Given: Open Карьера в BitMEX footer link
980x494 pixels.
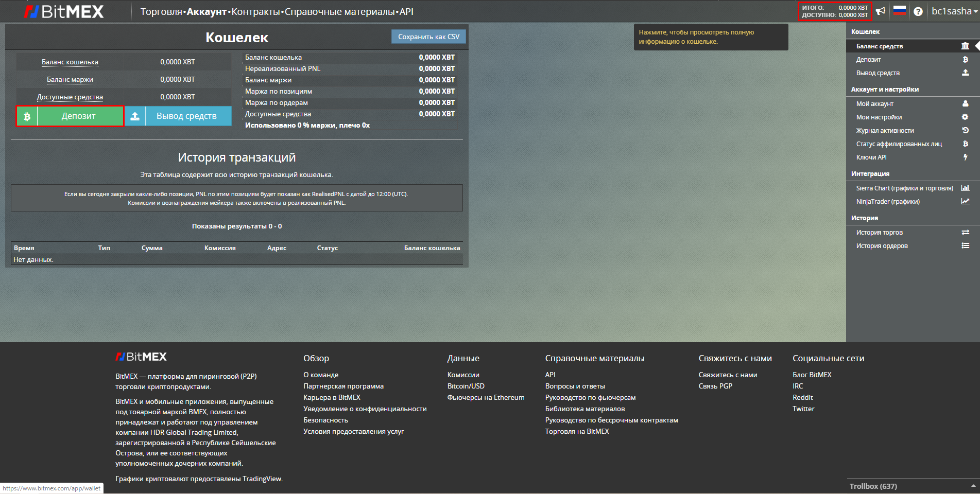Looking at the screenshot, I should pos(332,397).
